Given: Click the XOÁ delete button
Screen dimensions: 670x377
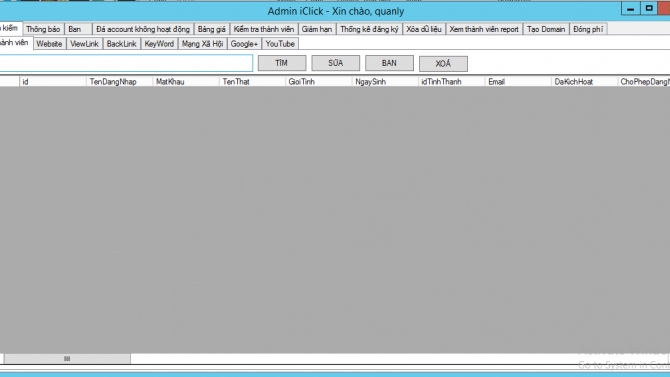Looking at the screenshot, I should [x=443, y=64].
